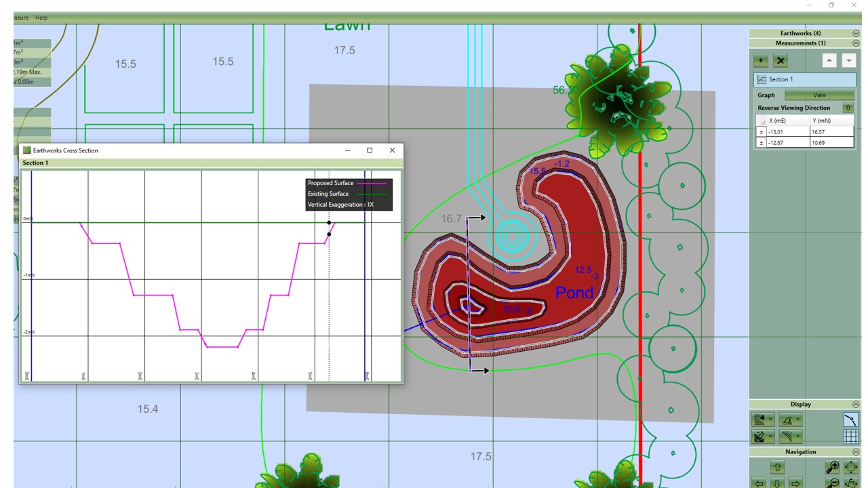This screenshot has height=488, width=868.
Task: Click the Earthworks Cross Section title icon
Action: 27,150
